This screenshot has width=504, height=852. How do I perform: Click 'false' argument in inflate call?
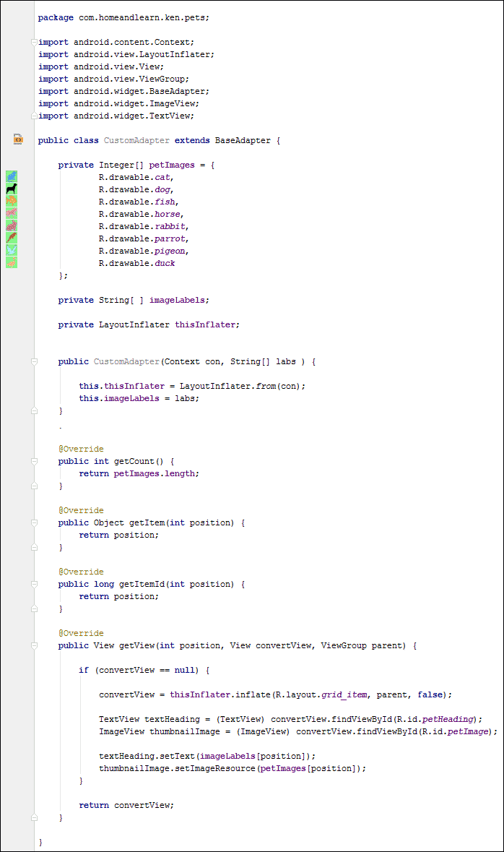[430, 694]
